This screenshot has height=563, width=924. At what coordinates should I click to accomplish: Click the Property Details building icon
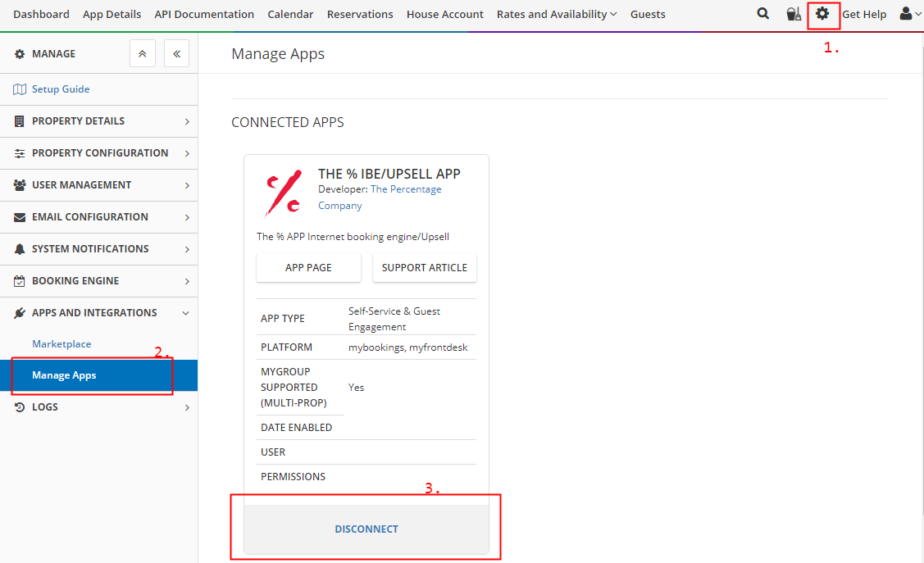(20, 120)
